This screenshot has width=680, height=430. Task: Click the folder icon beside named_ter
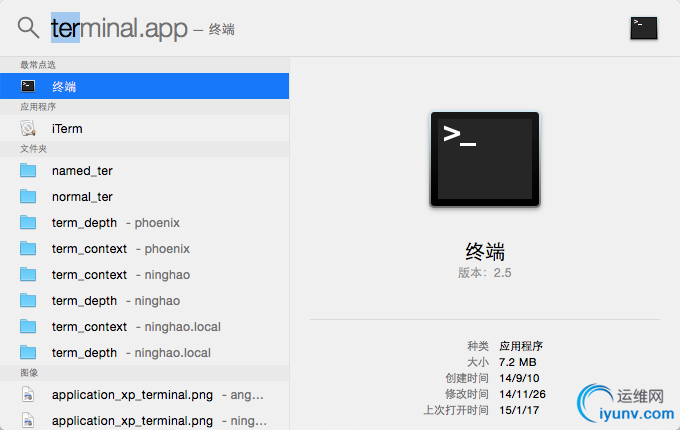tap(28, 170)
